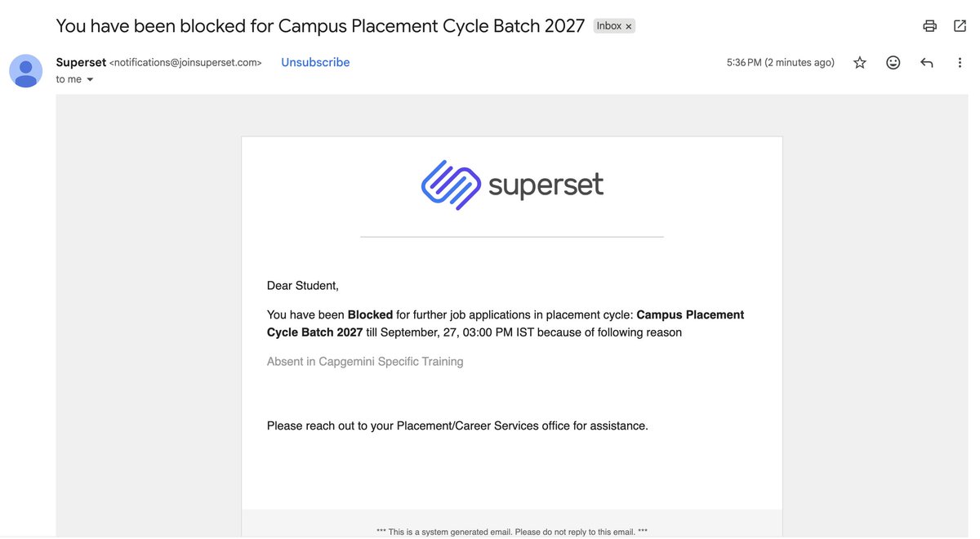Remove the Inbox label with its x
The image size is (980, 539).
[x=629, y=26]
